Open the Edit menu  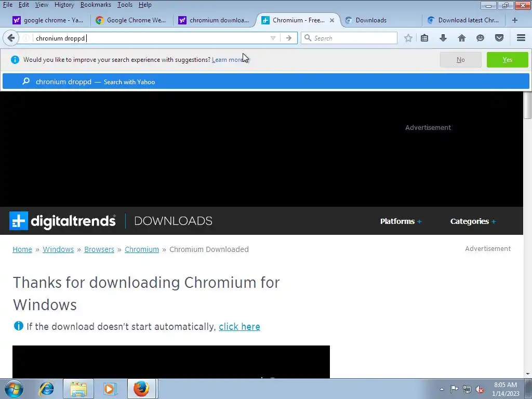click(x=24, y=5)
